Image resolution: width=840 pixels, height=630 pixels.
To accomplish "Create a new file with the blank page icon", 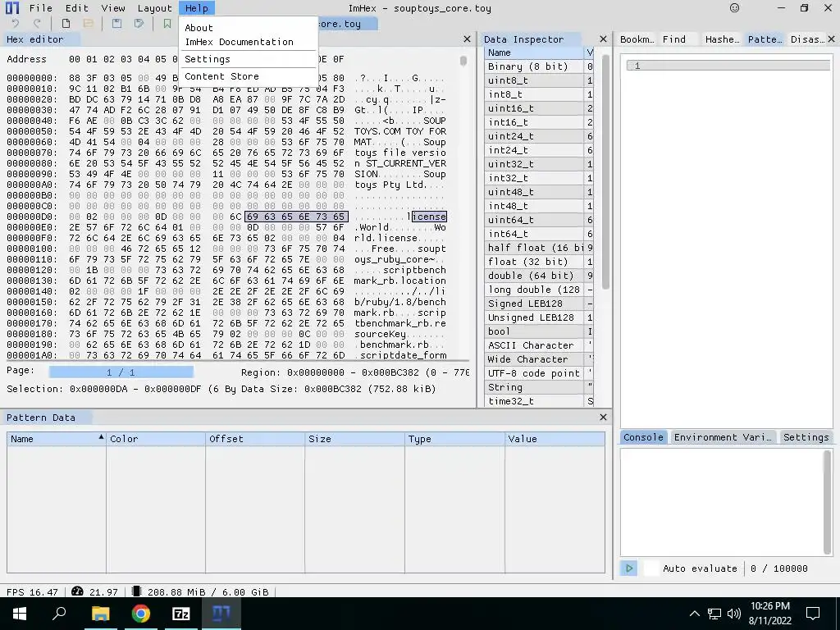I will (x=66, y=24).
